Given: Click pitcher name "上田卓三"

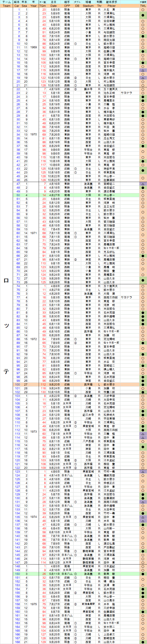Looking at the screenshot, I should [x=109, y=635].
